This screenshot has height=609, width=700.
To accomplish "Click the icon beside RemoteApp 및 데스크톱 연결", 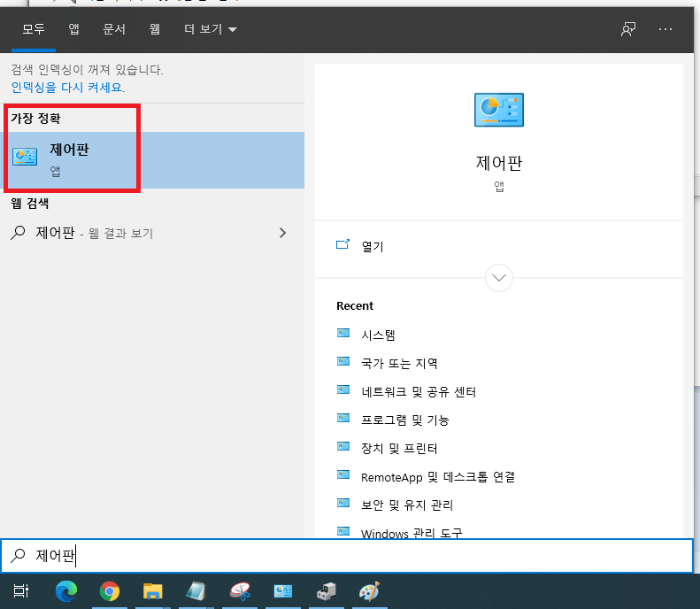I will coord(343,474).
